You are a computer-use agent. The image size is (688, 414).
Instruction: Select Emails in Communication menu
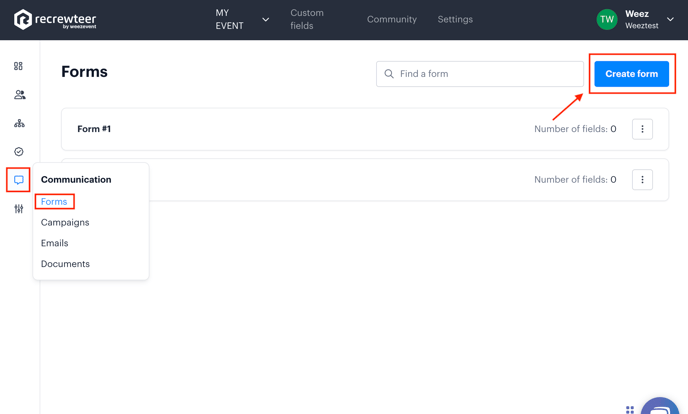[x=54, y=243]
